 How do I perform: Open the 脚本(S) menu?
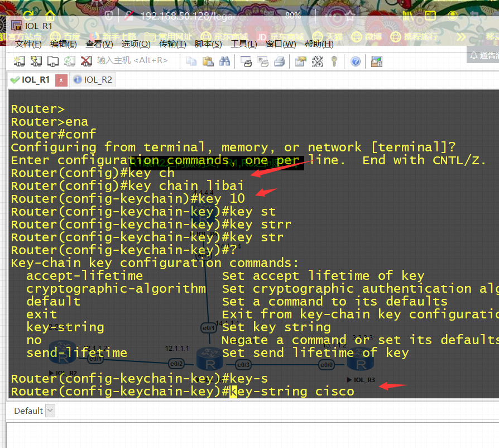click(208, 44)
